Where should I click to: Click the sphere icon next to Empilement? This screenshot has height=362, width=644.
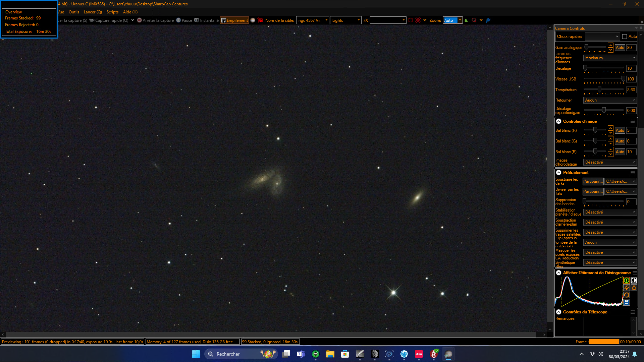pyautogui.click(x=253, y=20)
